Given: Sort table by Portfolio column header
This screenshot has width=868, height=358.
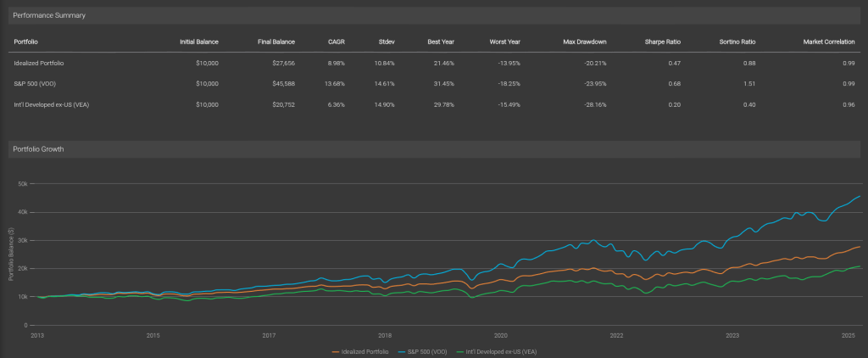Looking at the screenshot, I should (26, 42).
